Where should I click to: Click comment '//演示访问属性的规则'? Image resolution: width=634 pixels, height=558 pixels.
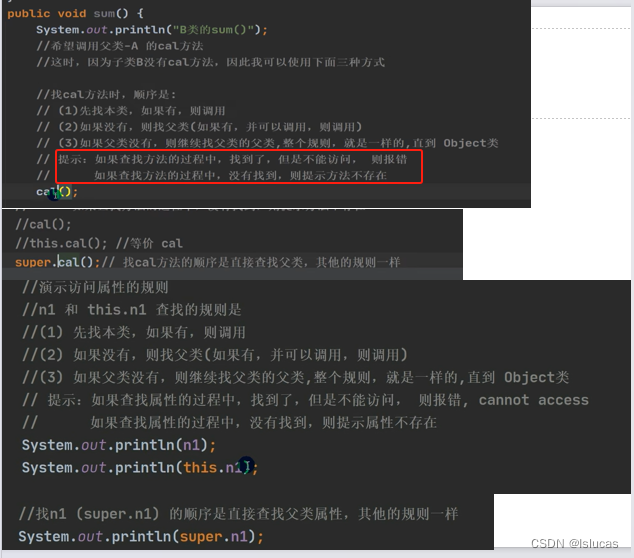(95, 287)
